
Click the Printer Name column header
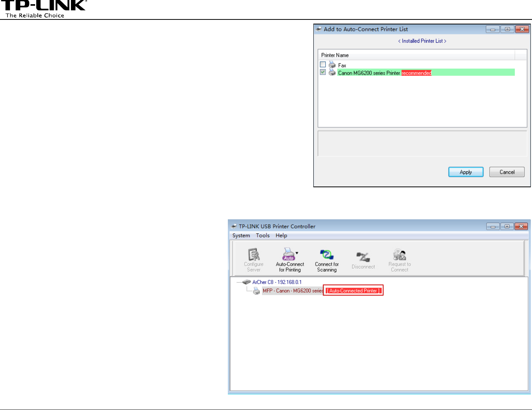(416, 55)
